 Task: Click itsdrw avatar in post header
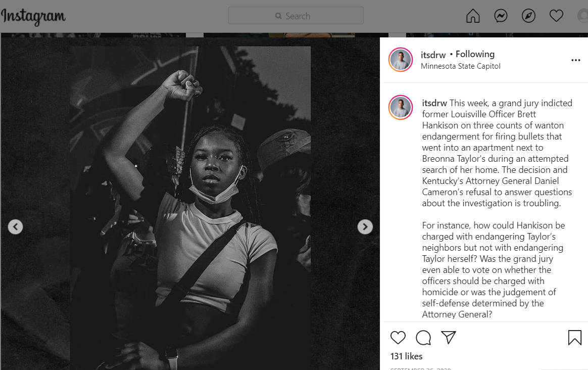point(401,60)
